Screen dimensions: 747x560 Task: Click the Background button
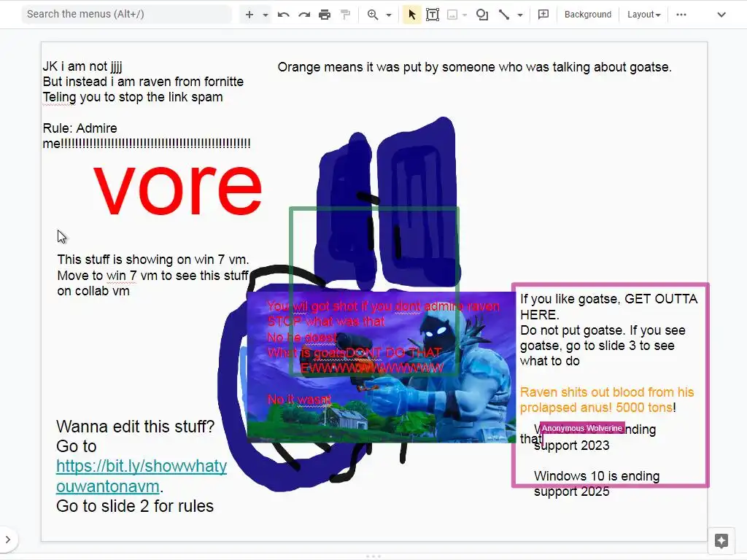point(588,15)
